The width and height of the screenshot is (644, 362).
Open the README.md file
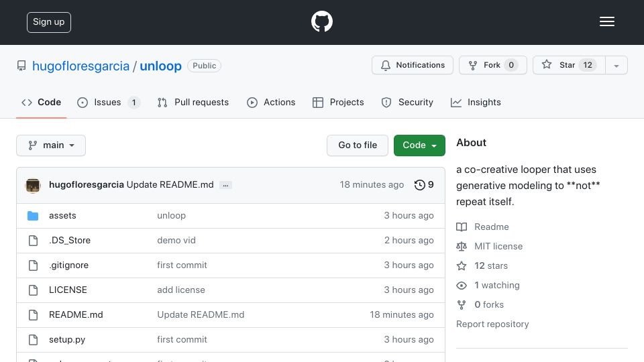pyautogui.click(x=76, y=315)
